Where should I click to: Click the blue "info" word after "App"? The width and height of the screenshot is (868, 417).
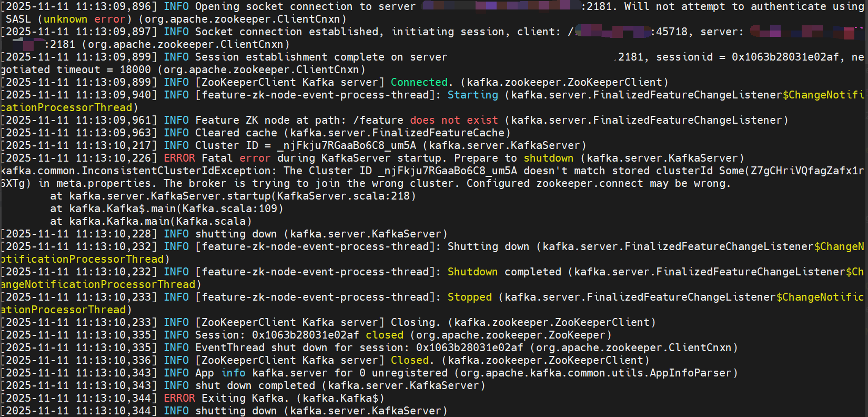point(233,373)
